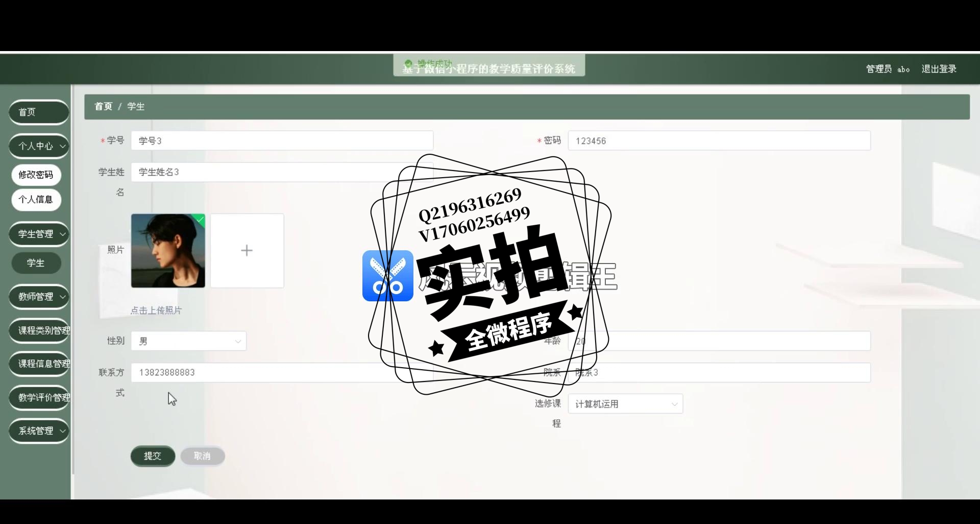980x524 pixels.
Task: Collapse the 学生管理 sidebar menu
Action: tap(39, 234)
